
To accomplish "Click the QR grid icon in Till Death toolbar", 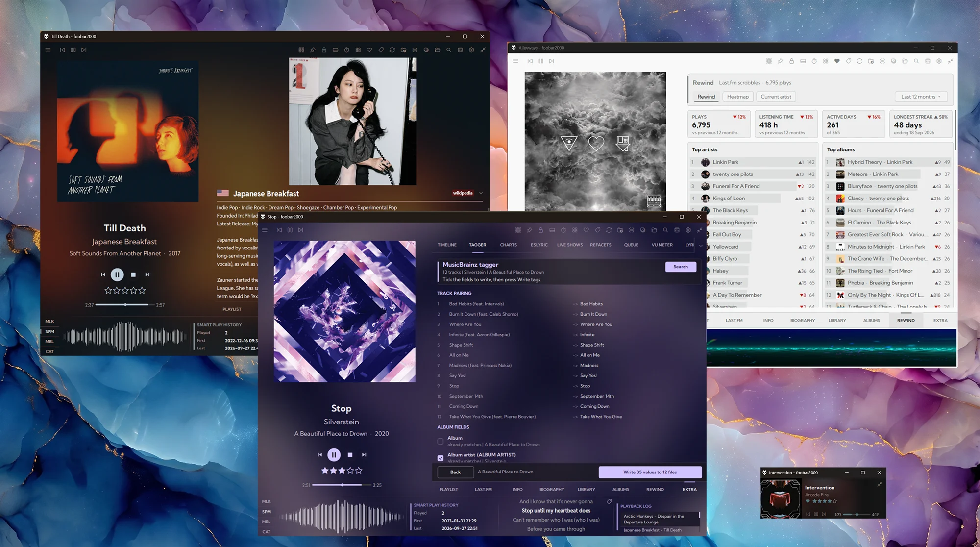I will (301, 50).
